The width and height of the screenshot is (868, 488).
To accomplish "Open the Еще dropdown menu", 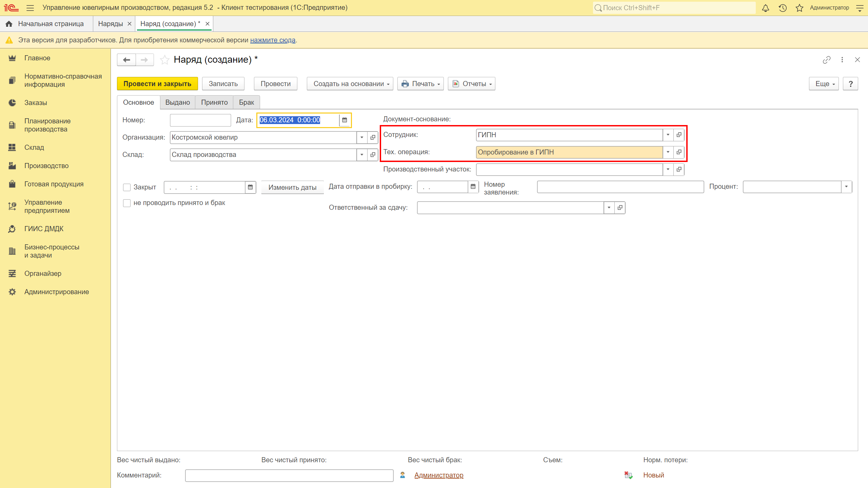I will tap(824, 84).
